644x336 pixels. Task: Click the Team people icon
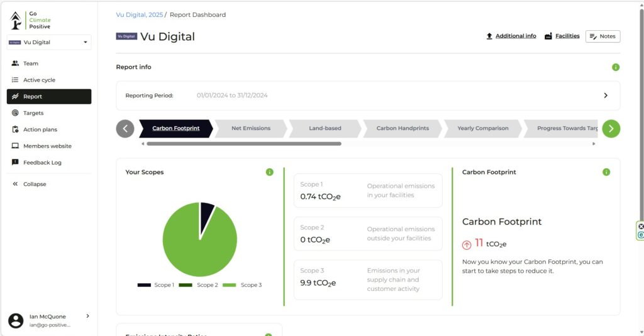click(x=15, y=63)
